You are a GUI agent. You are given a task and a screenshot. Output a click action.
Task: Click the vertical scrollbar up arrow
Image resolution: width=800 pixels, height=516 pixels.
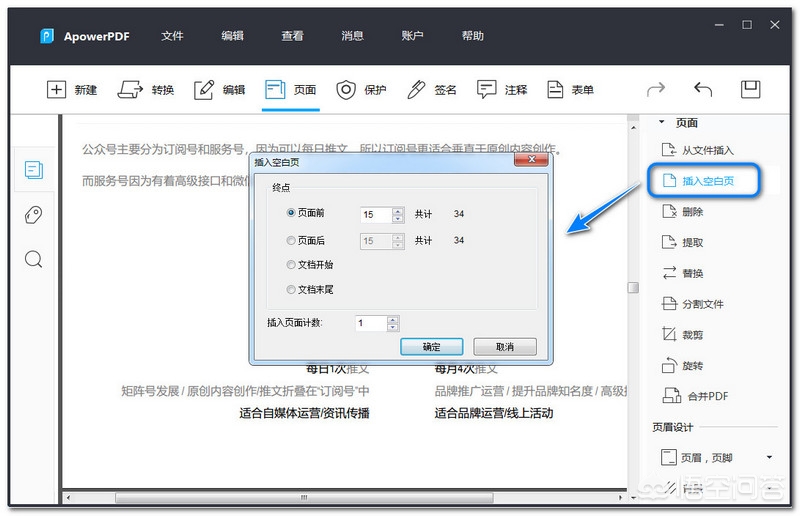point(633,128)
